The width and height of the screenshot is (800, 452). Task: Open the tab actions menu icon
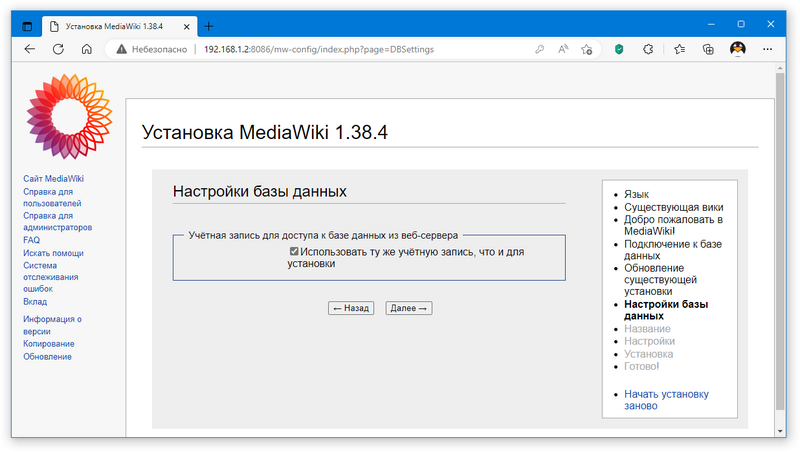pos(27,26)
